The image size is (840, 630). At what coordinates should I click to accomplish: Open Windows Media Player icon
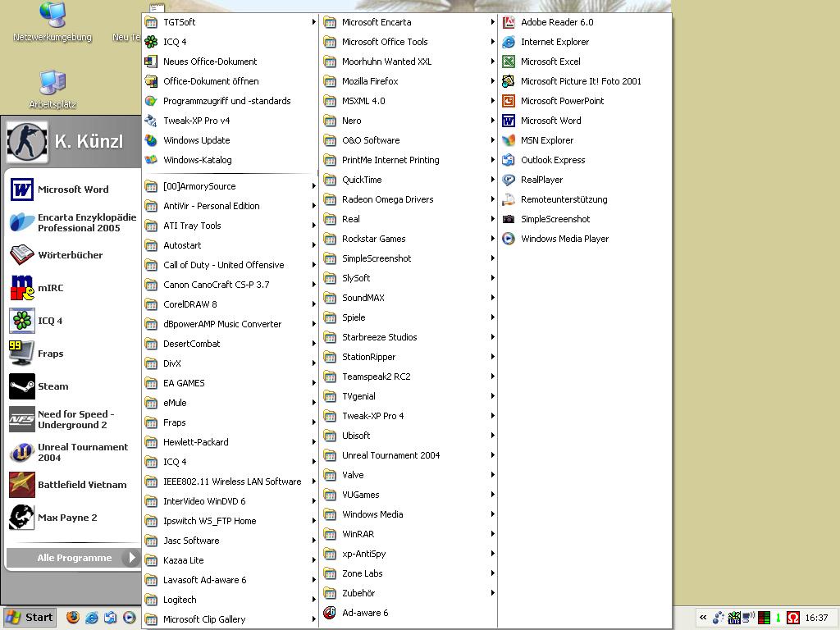pos(509,239)
